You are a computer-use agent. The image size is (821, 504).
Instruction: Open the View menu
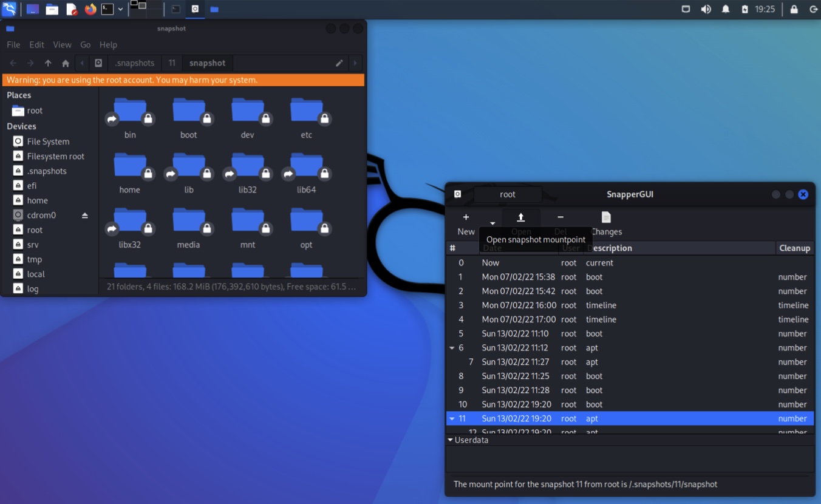click(62, 45)
